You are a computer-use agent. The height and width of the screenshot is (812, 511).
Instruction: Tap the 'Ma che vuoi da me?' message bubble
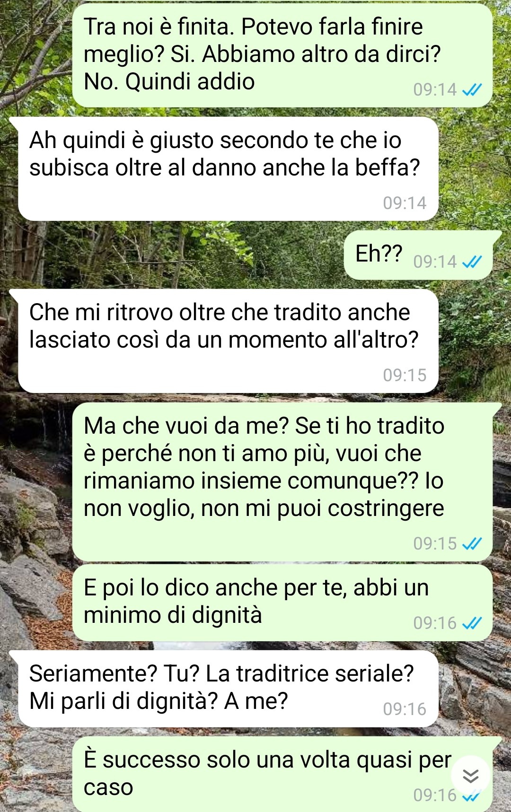(282, 482)
